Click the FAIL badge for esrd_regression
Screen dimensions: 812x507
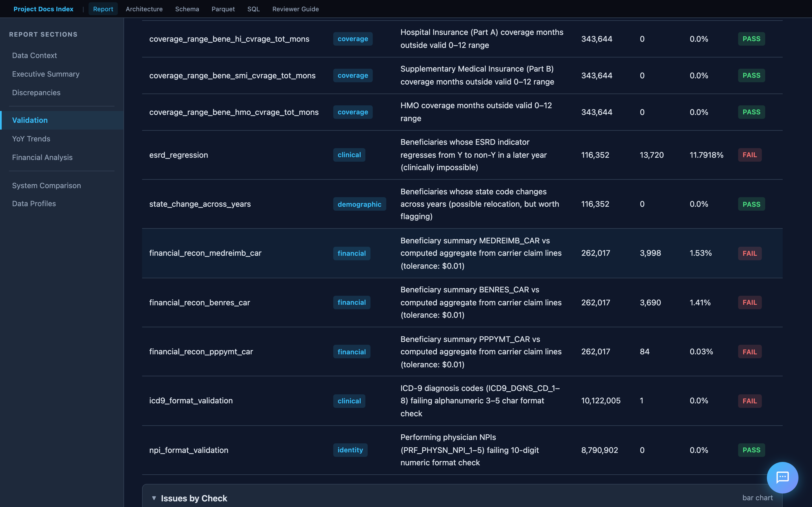749,155
